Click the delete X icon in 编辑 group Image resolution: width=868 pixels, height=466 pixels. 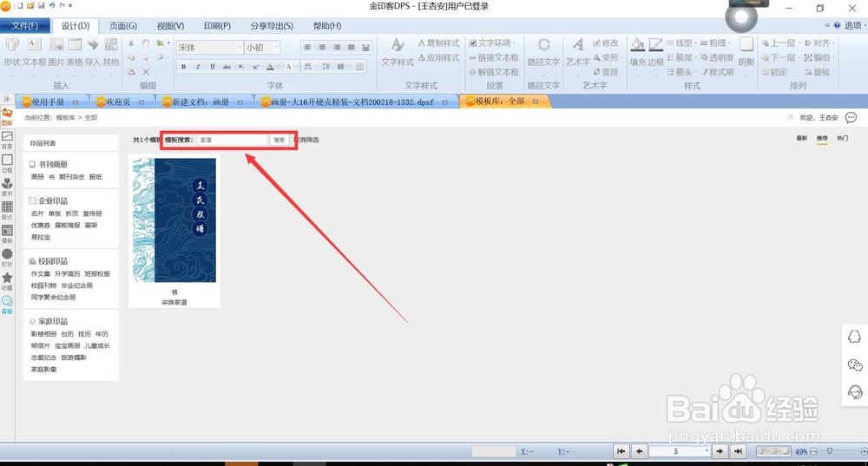click(146, 72)
